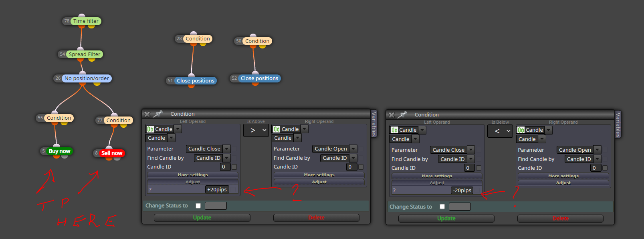Viewport: 644px width, 239px height.
Task: Click yellow output connector of Condition 55
Action: [x=64, y=123]
